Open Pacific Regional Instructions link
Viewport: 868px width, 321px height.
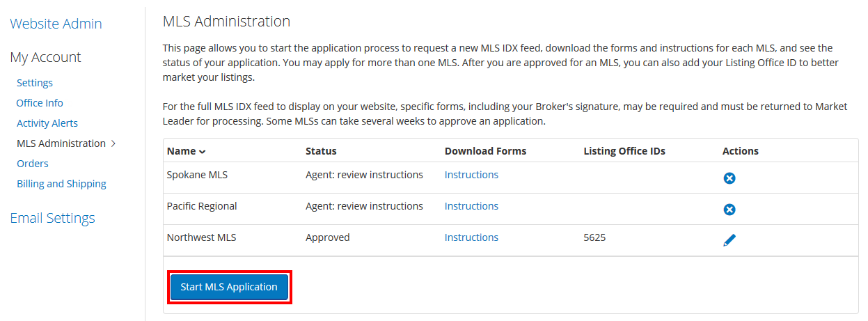click(x=471, y=206)
